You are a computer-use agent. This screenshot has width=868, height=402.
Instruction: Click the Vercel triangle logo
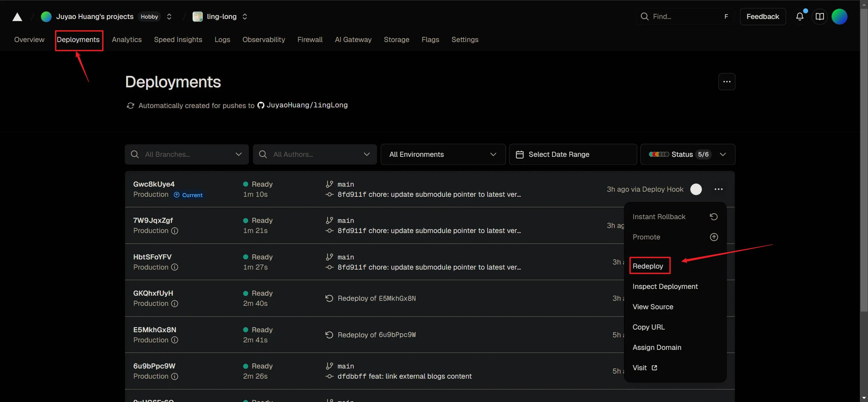coord(17,17)
